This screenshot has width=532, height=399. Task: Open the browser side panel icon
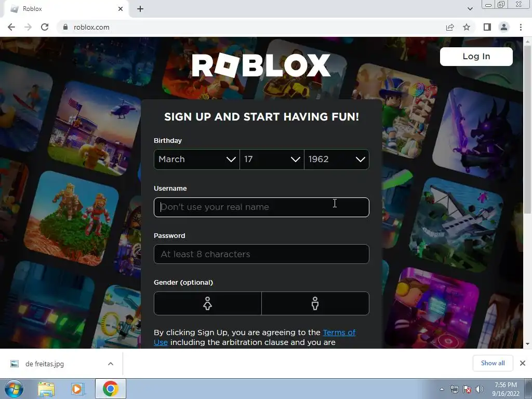click(487, 27)
